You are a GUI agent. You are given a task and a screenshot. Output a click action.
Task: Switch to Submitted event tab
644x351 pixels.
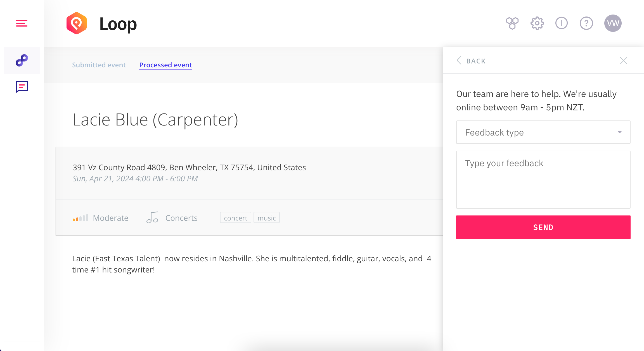click(x=99, y=65)
